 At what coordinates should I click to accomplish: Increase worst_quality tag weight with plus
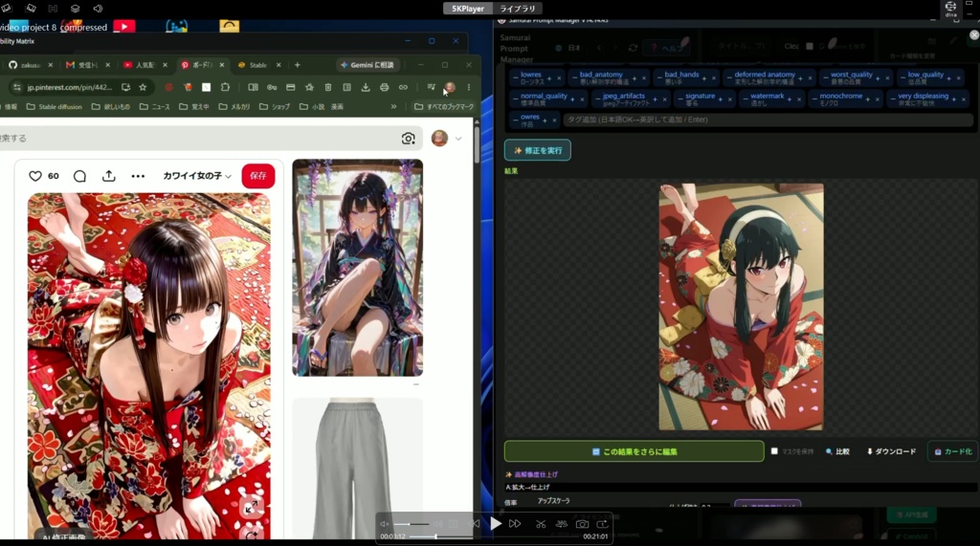click(878, 78)
